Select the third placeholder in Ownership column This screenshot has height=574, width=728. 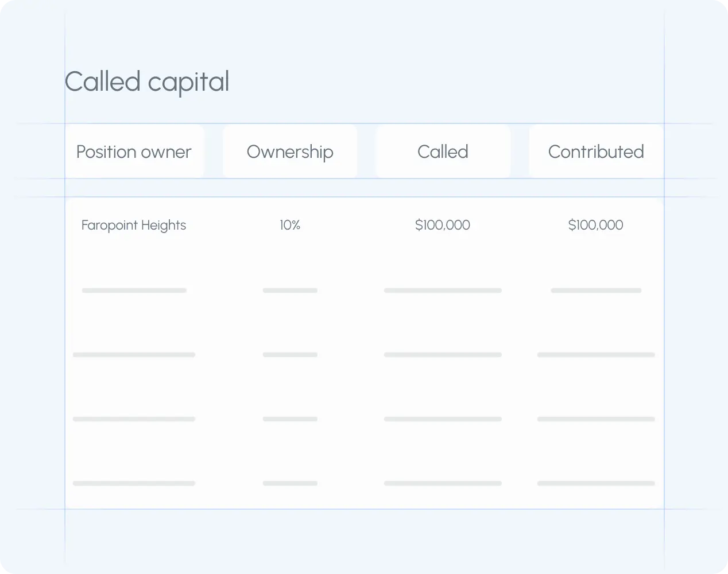coord(290,418)
